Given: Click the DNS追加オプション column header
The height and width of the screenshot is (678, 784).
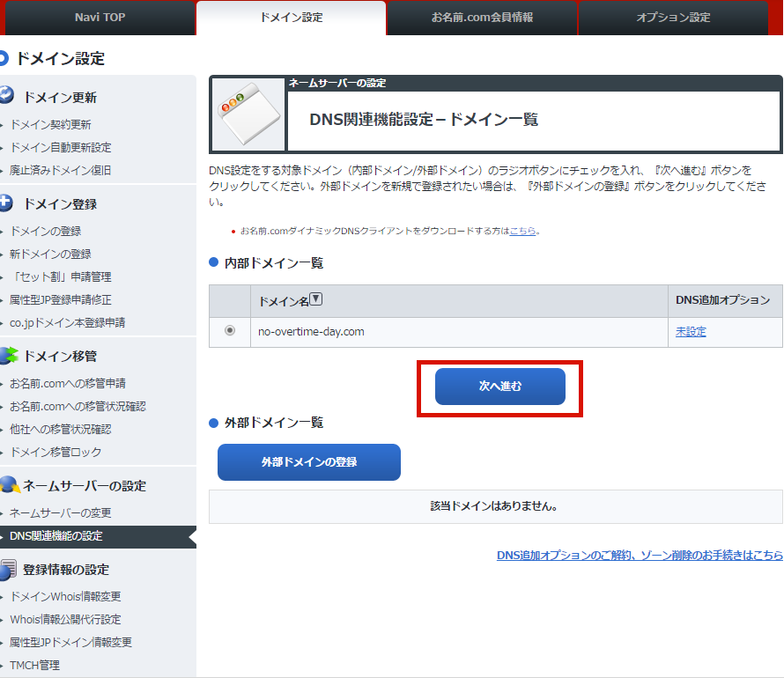Looking at the screenshot, I should 725,300.
